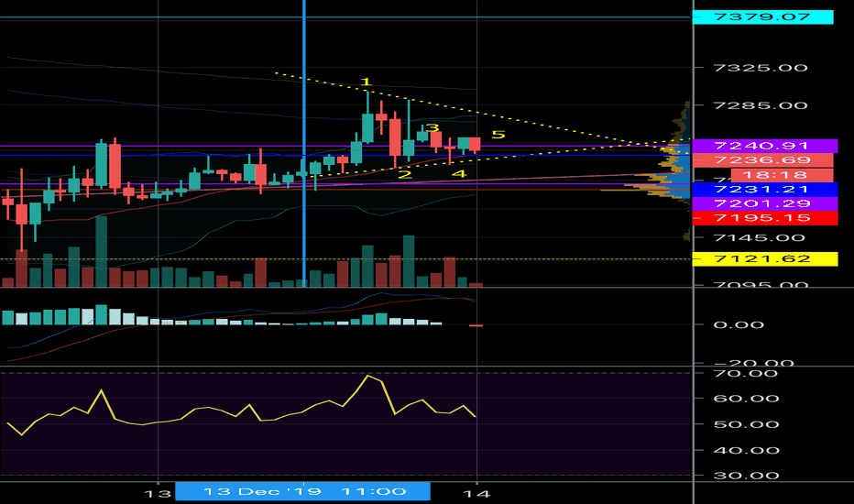Select the purple 7240.91 price label
Screen dimensions: 854x504
(765, 146)
